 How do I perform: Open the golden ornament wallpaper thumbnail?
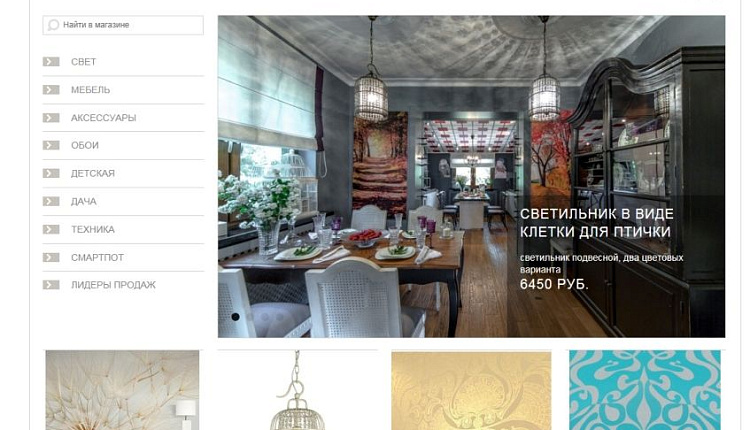(471, 390)
